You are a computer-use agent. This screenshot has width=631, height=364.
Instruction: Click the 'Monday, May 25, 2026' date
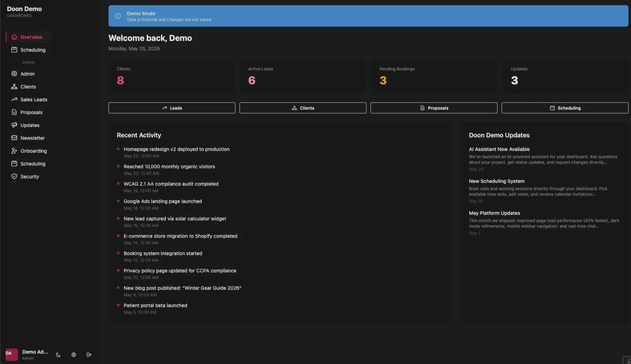pos(134,49)
